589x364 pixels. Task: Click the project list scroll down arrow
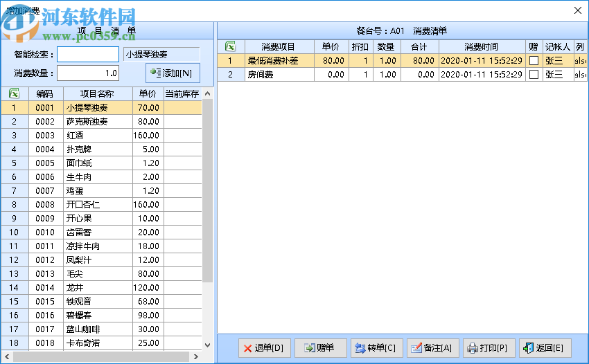pos(207,345)
